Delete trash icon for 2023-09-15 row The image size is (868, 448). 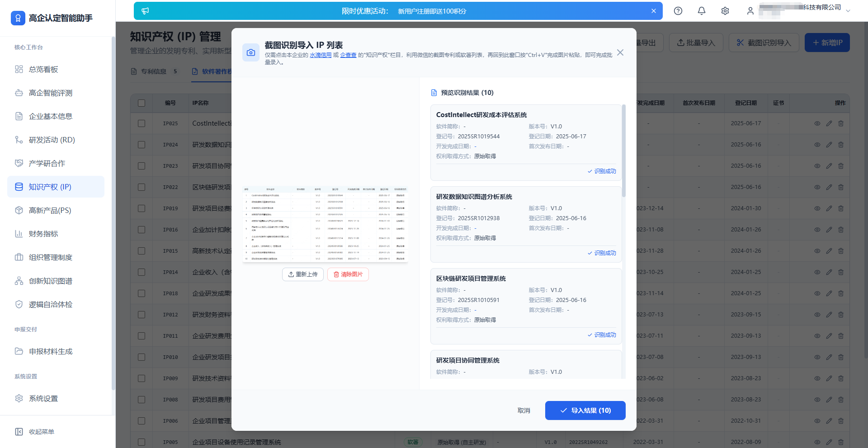[x=841, y=315]
